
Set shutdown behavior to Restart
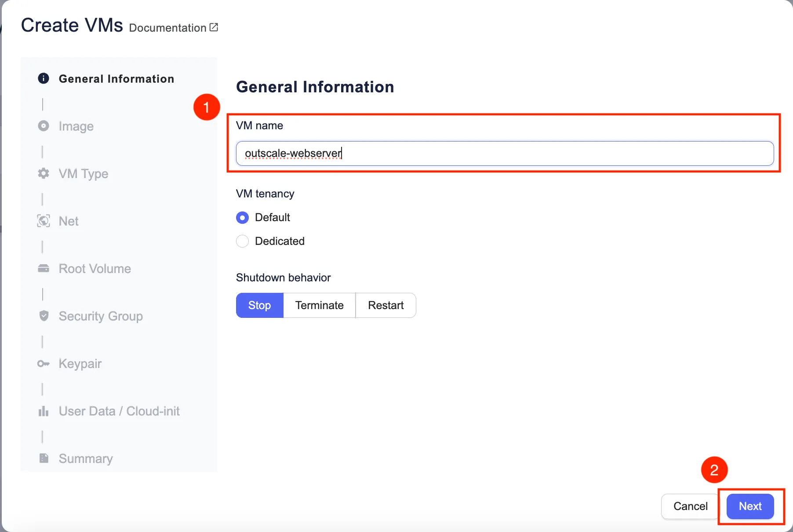pos(386,305)
